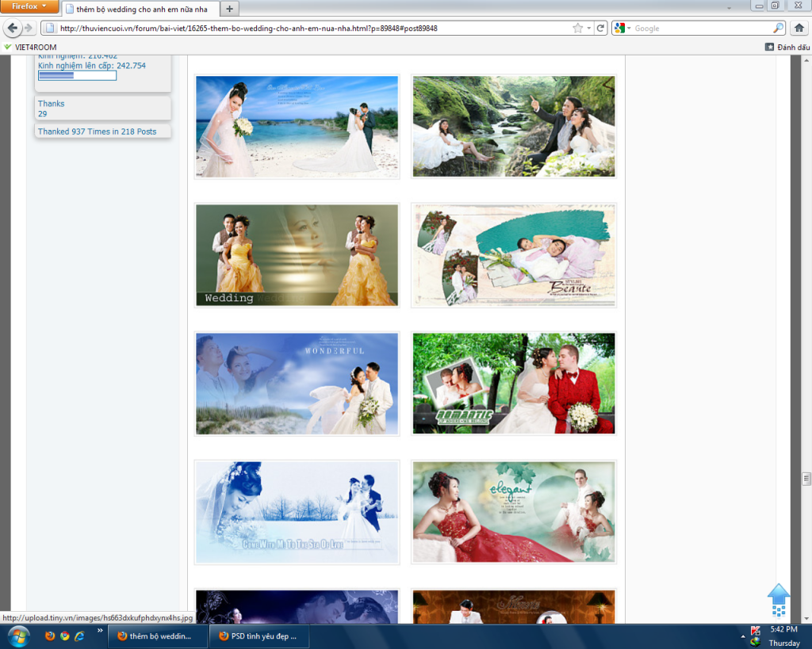Launch Internet Explorer from quick launch
This screenshot has width=812, height=649.
79,636
